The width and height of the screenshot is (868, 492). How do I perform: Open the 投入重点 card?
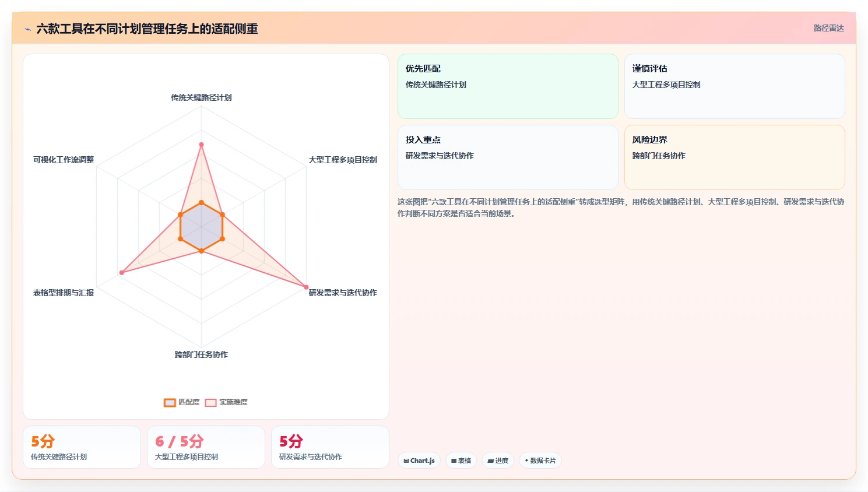pyautogui.click(x=508, y=157)
